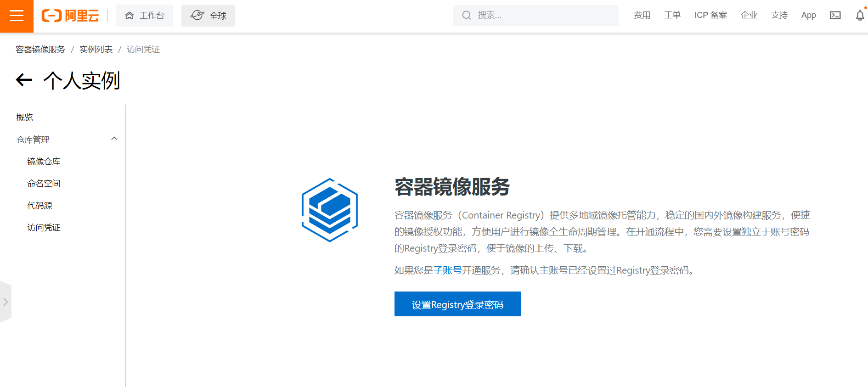Open the notification bell
Viewport: 868px width, 387px height.
click(x=860, y=15)
